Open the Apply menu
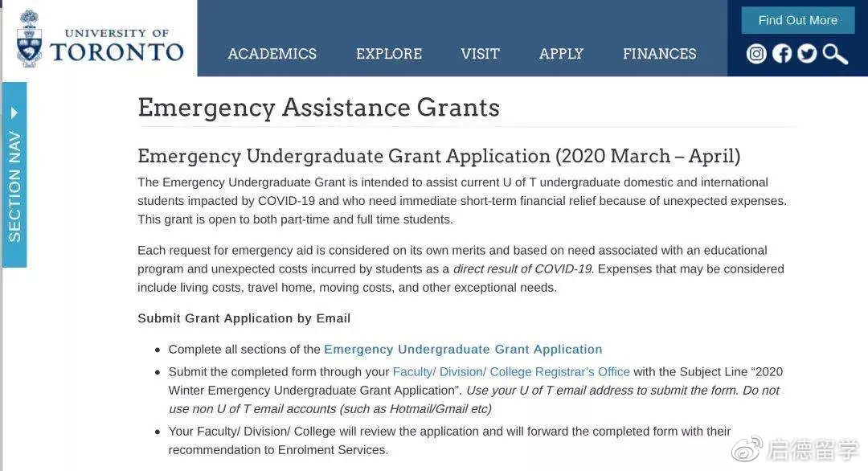The width and height of the screenshot is (868, 471). tap(561, 54)
